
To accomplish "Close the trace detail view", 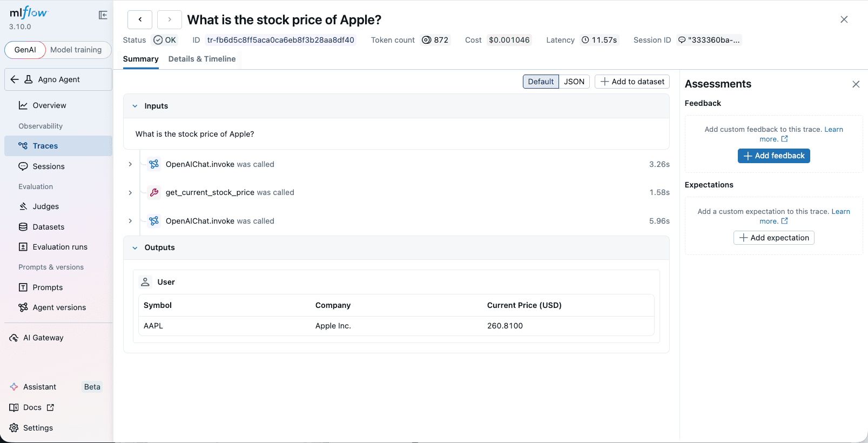I will coord(844,19).
